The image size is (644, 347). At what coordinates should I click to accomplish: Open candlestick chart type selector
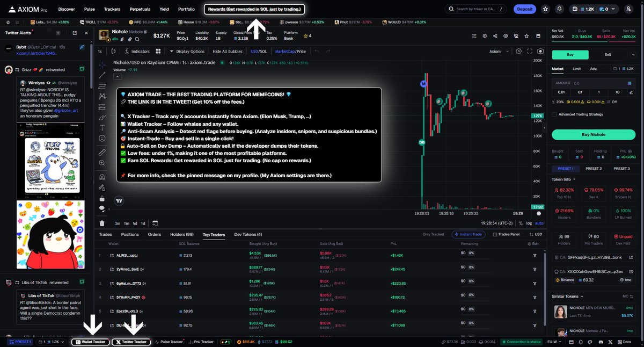point(114,52)
